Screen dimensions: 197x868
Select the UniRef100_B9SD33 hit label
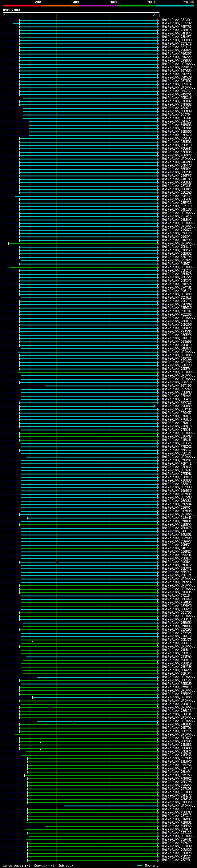point(176,61)
